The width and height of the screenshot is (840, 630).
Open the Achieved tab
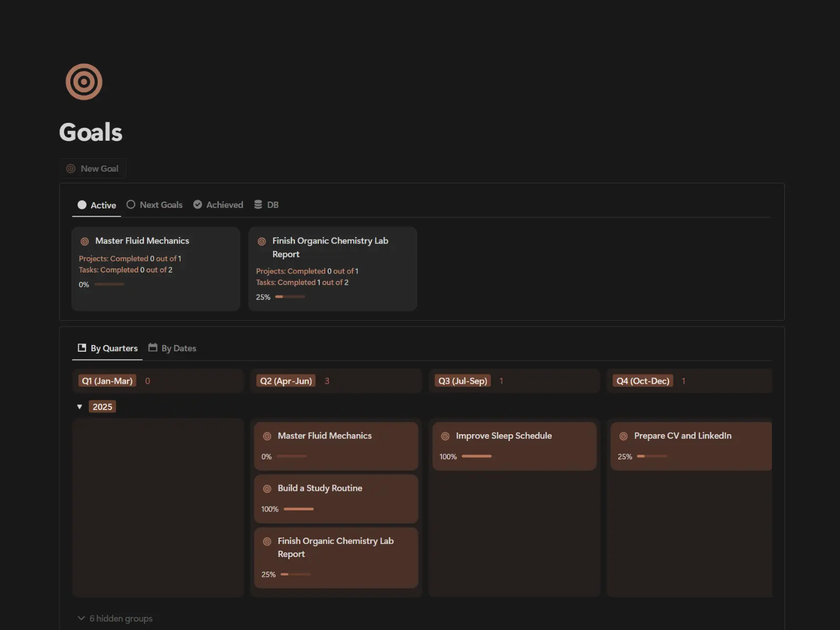pyautogui.click(x=218, y=205)
